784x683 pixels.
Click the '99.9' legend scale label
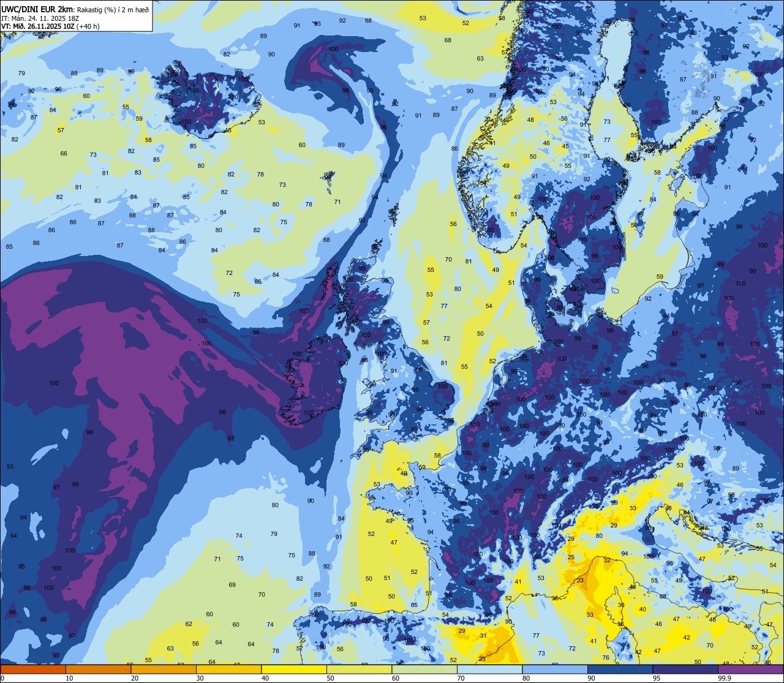click(x=725, y=678)
